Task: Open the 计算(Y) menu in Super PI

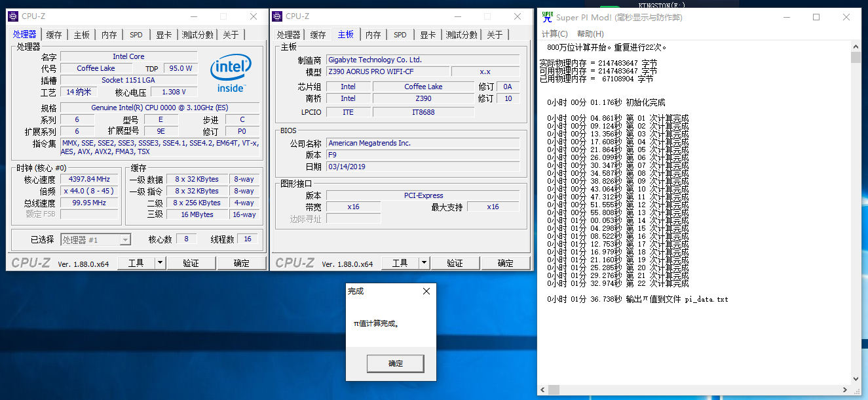Action: [554, 34]
